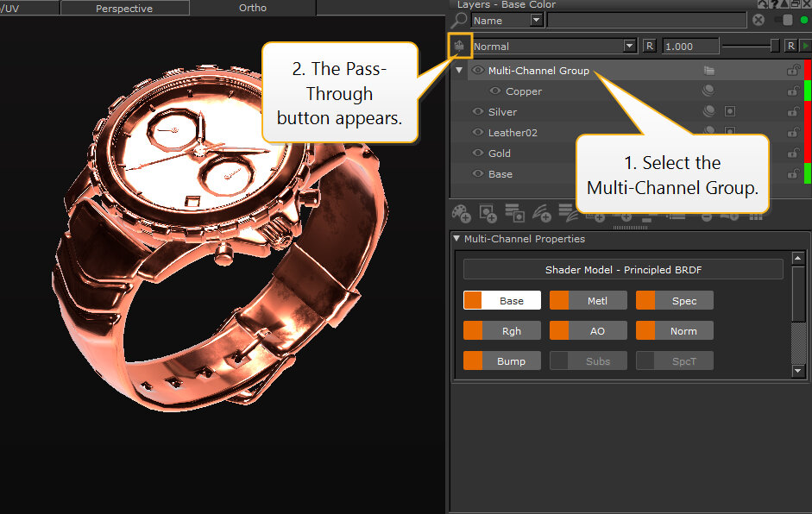812x514 pixels.
Task: Click the Pass-Through button beside blend mode
Action: pyautogui.click(x=459, y=46)
